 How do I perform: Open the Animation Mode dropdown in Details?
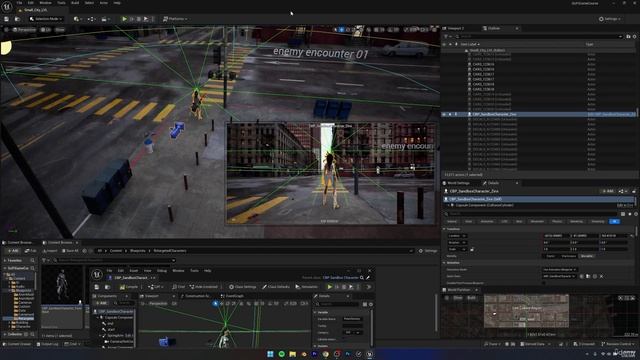[x=560, y=269]
